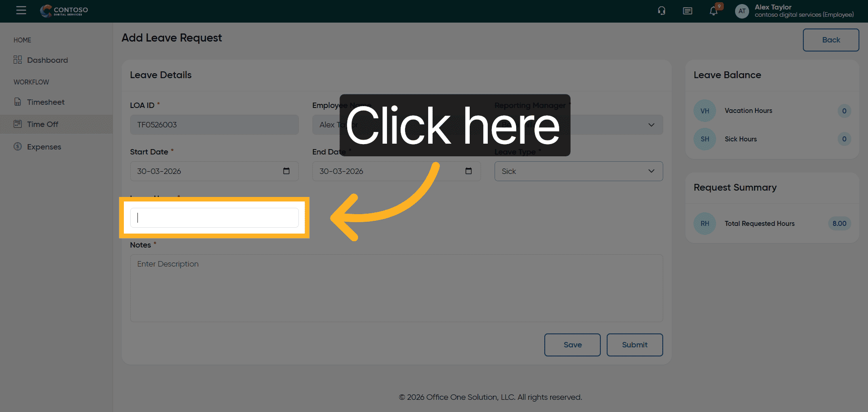Focus the Notes description text area
The width and height of the screenshot is (868, 412).
tap(396, 288)
